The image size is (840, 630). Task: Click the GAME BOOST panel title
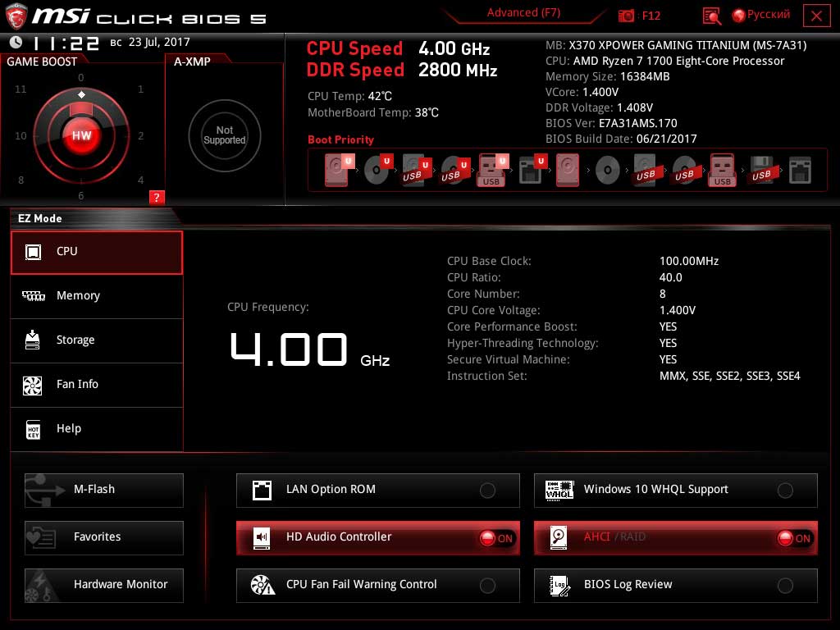tap(42, 62)
